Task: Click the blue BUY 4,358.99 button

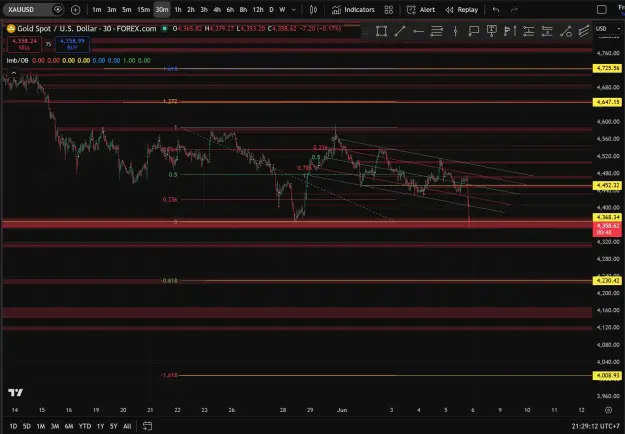Action: click(72, 44)
